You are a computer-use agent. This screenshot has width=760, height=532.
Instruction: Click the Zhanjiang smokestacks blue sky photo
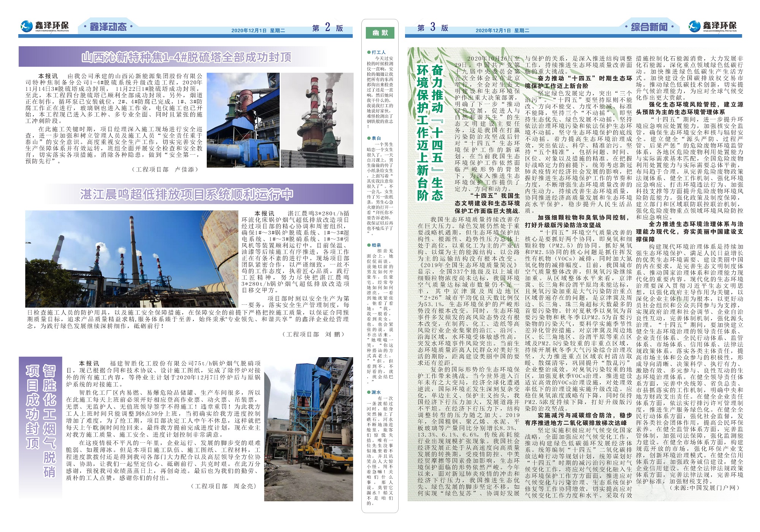[132, 259]
